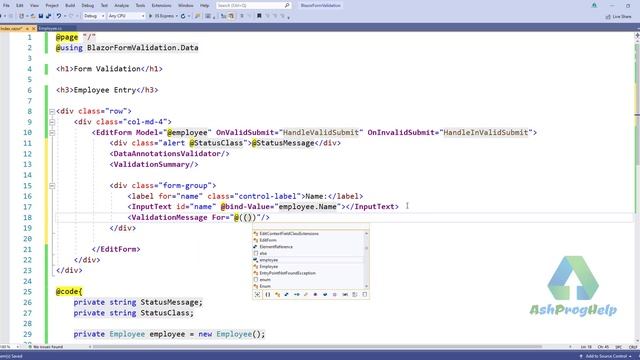Screen dimensions: 640x360
Task: Toggle the namespaces braces filter in IntelliSense
Action: click(268, 294)
